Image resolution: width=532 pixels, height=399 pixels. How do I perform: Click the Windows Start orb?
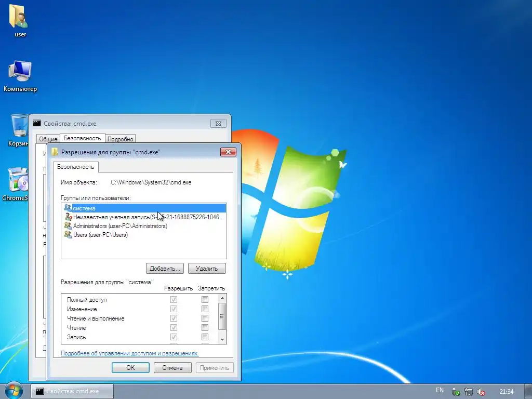coord(14,391)
